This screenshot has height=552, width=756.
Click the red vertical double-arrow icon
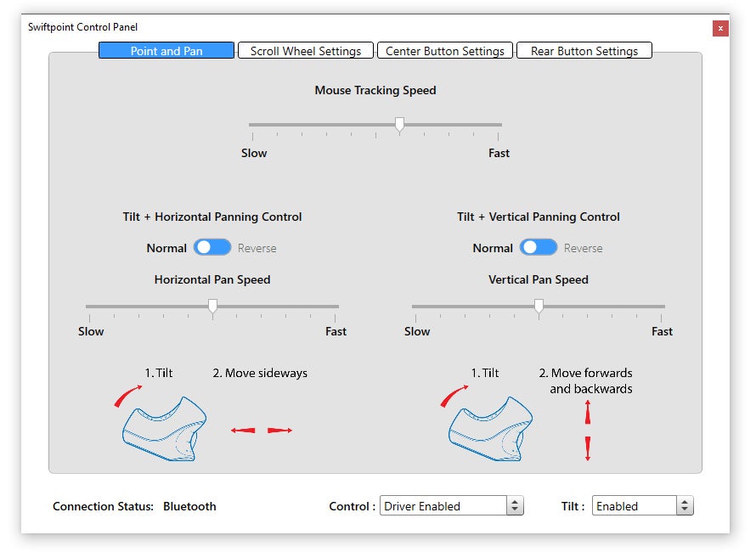(x=587, y=431)
